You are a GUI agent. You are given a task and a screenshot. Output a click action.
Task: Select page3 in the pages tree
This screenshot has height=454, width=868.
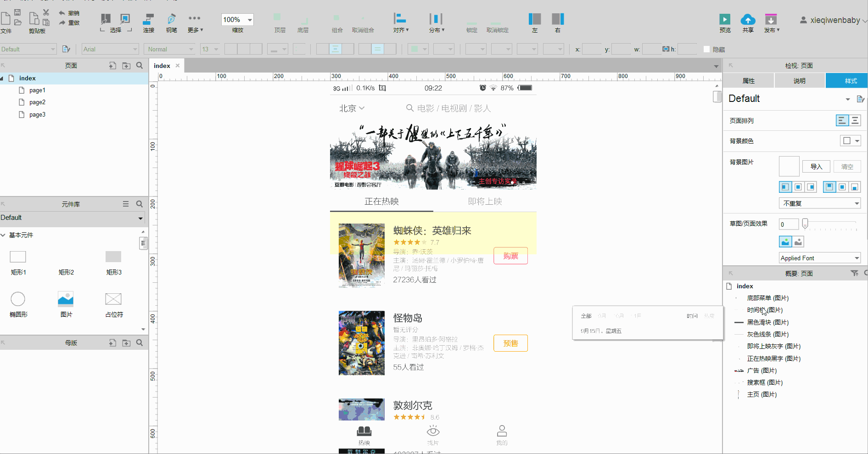[x=37, y=114]
